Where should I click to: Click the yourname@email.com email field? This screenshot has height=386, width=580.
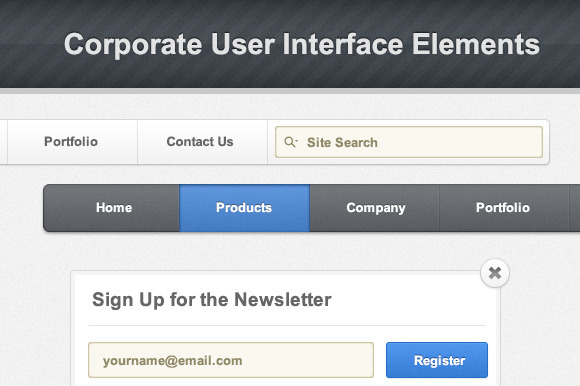(x=231, y=360)
